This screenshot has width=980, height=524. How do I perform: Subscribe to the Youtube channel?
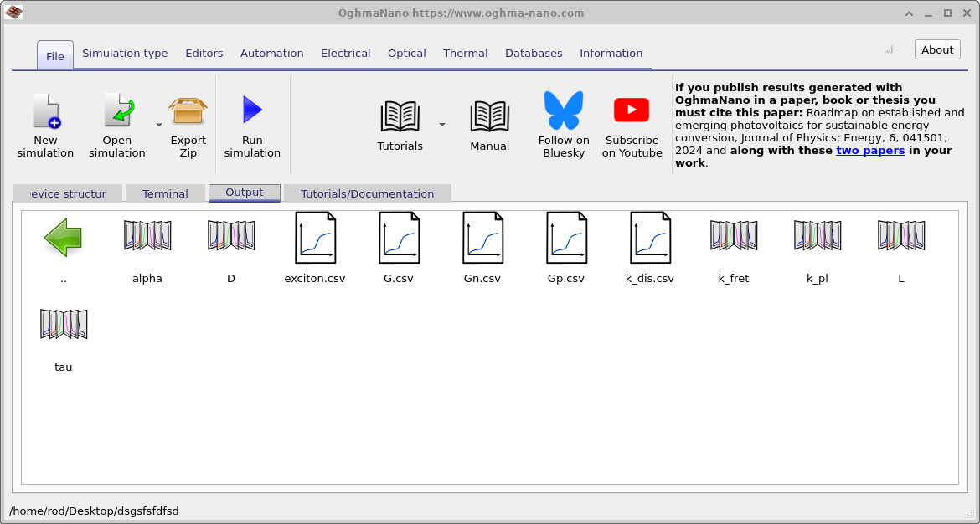[x=631, y=117]
